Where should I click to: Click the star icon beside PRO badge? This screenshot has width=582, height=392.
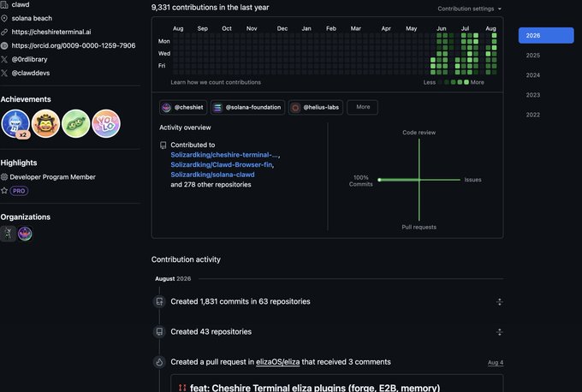pos(4,191)
